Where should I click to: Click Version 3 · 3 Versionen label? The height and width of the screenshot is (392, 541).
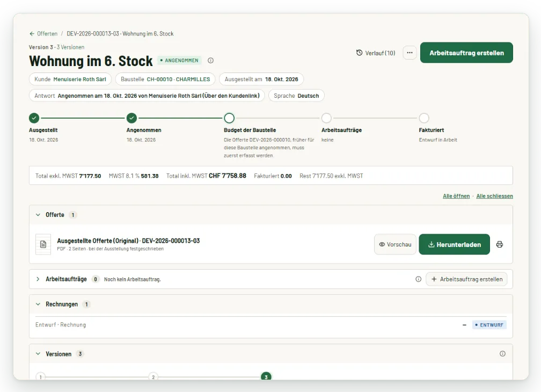tap(56, 47)
